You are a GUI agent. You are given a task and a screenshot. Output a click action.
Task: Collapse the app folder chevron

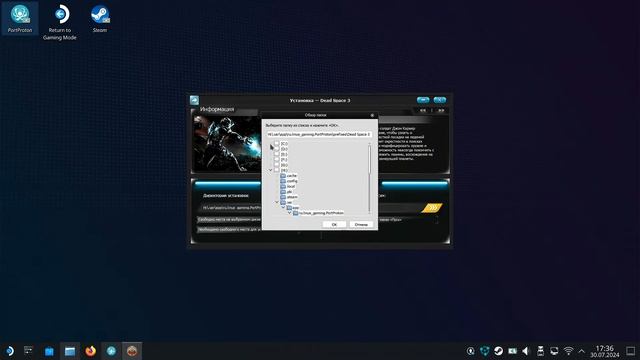point(283,208)
